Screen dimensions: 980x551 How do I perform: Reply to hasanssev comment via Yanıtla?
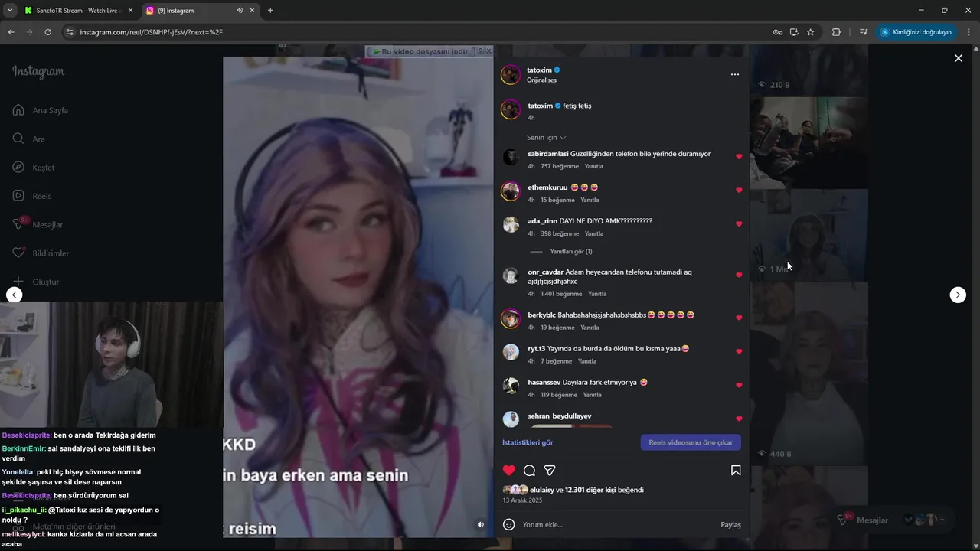[593, 395]
